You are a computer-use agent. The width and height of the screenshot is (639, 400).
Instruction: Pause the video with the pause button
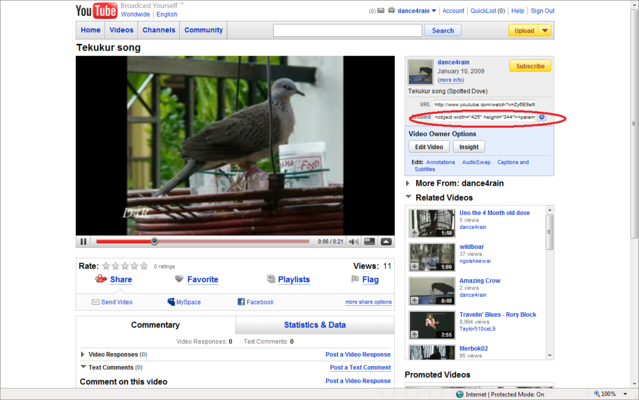click(x=84, y=242)
